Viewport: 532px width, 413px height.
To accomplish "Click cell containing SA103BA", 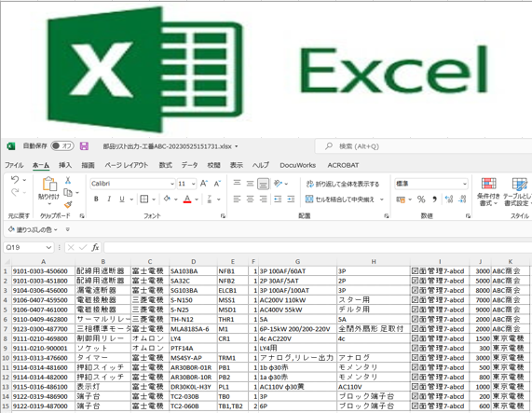I will 194,271.
